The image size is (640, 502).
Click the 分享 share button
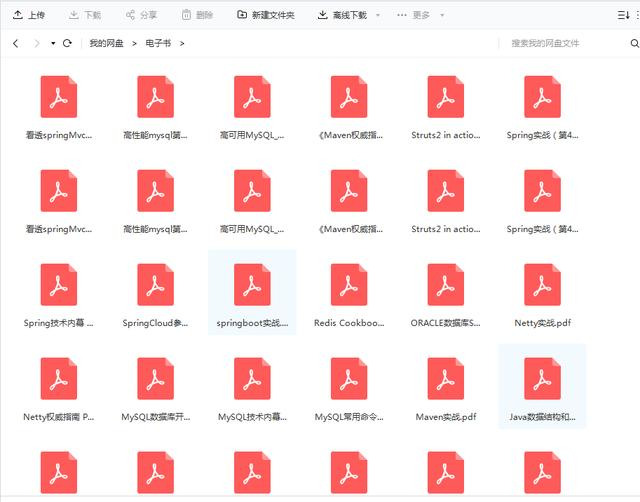(x=141, y=15)
